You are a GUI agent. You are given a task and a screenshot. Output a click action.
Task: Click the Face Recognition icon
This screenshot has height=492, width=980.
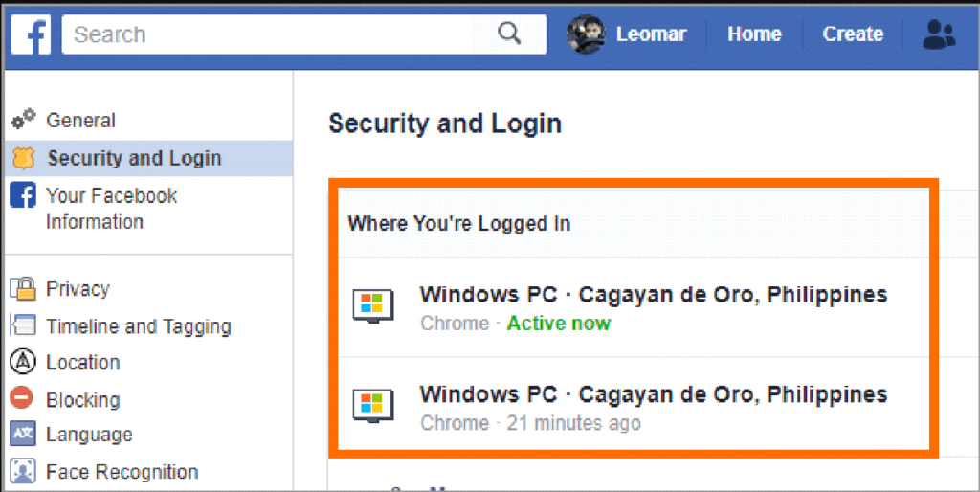tap(23, 471)
